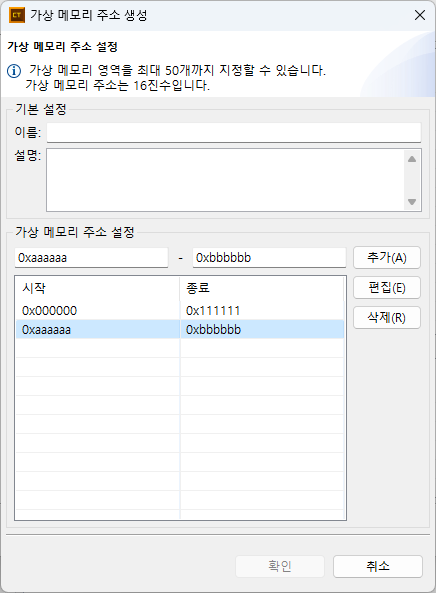The width and height of the screenshot is (436, 593).
Task: Select the highlighted 0xaaaaaa table row
Action: tap(180, 329)
